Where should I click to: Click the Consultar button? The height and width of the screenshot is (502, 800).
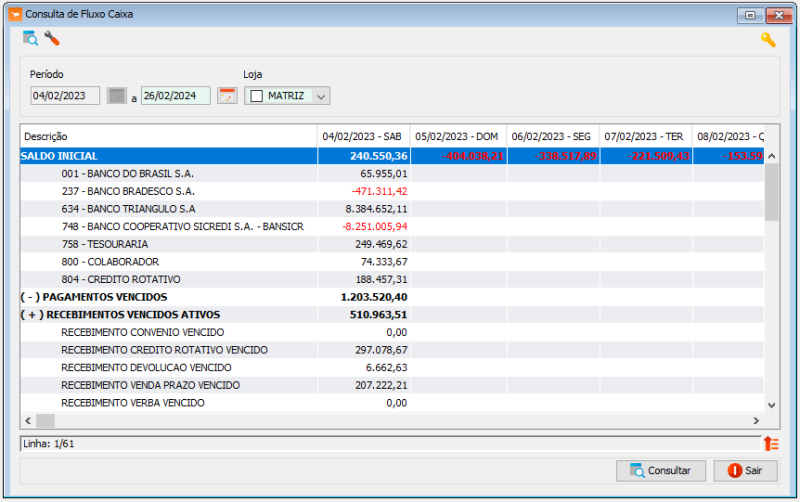661,470
